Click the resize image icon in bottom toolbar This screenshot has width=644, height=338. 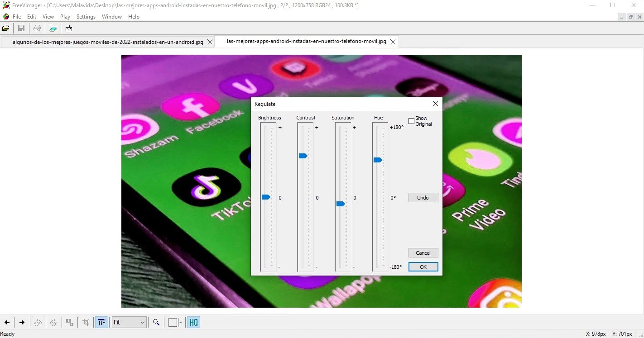tap(70, 323)
